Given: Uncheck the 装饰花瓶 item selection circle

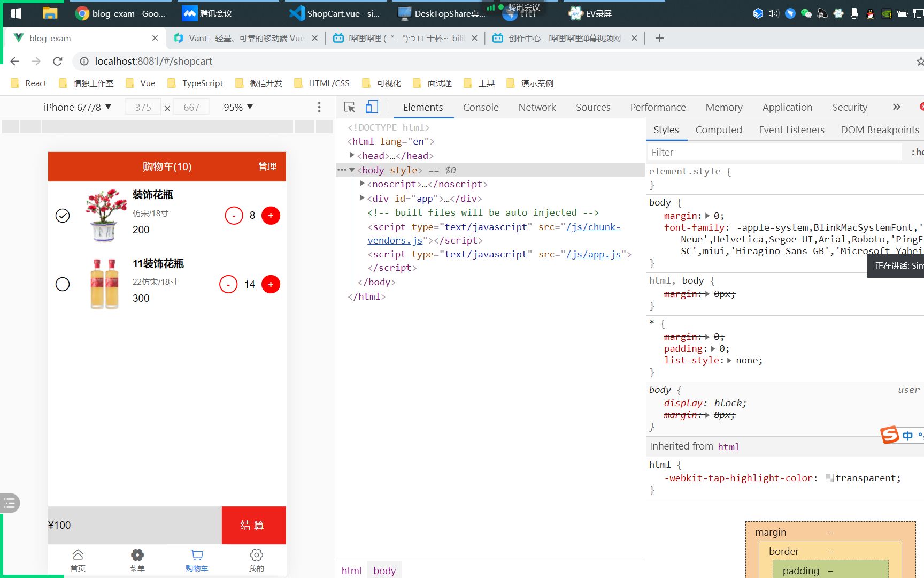Looking at the screenshot, I should [x=63, y=216].
